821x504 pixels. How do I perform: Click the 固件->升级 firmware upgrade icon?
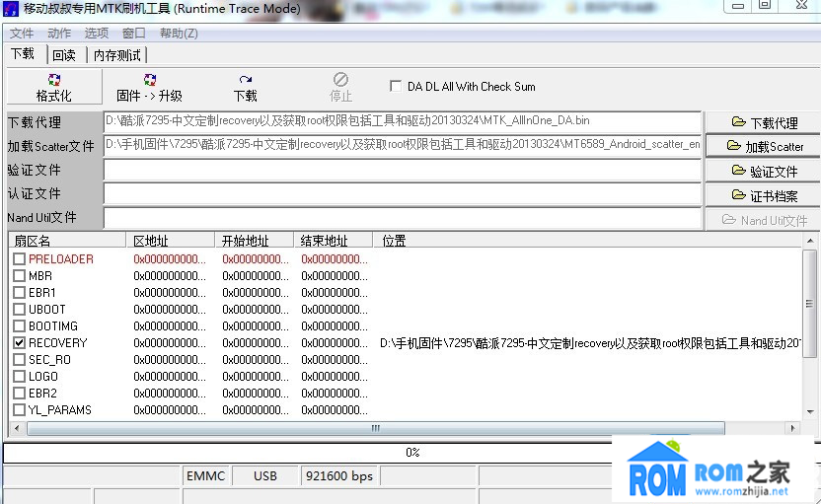coord(150,80)
